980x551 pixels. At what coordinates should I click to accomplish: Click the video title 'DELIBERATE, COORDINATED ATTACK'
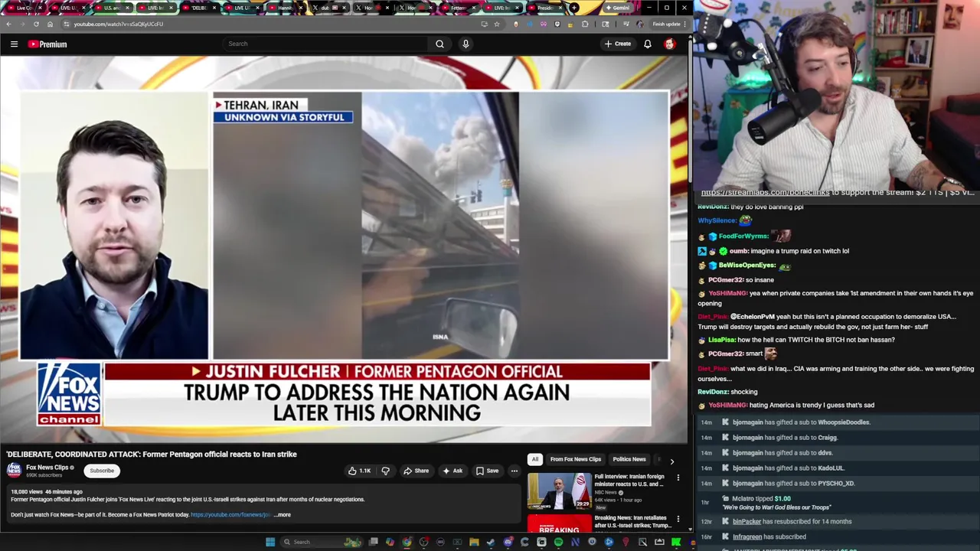(x=152, y=455)
